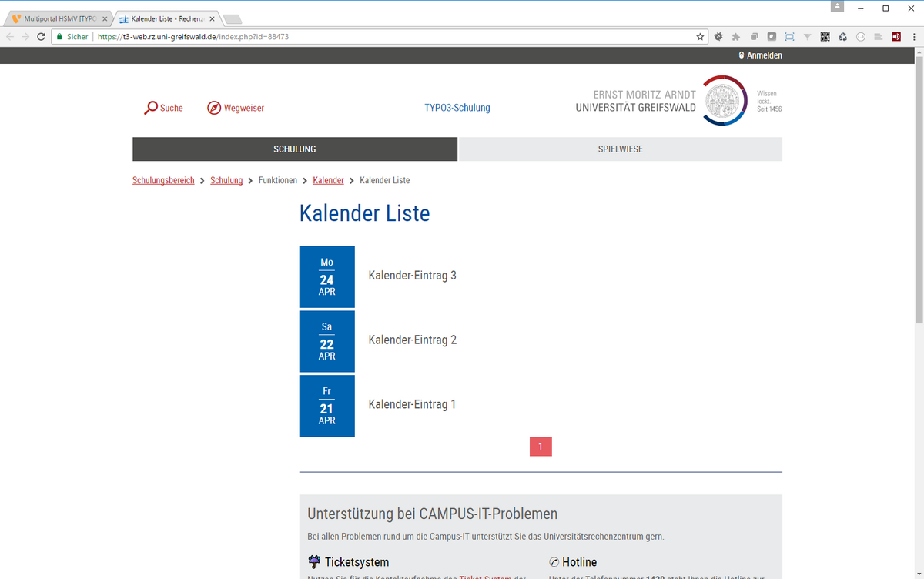Viewport: 924px width, 579px height.
Task: Click the TYPO3-Schulung header link
Action: pos(457,108)
